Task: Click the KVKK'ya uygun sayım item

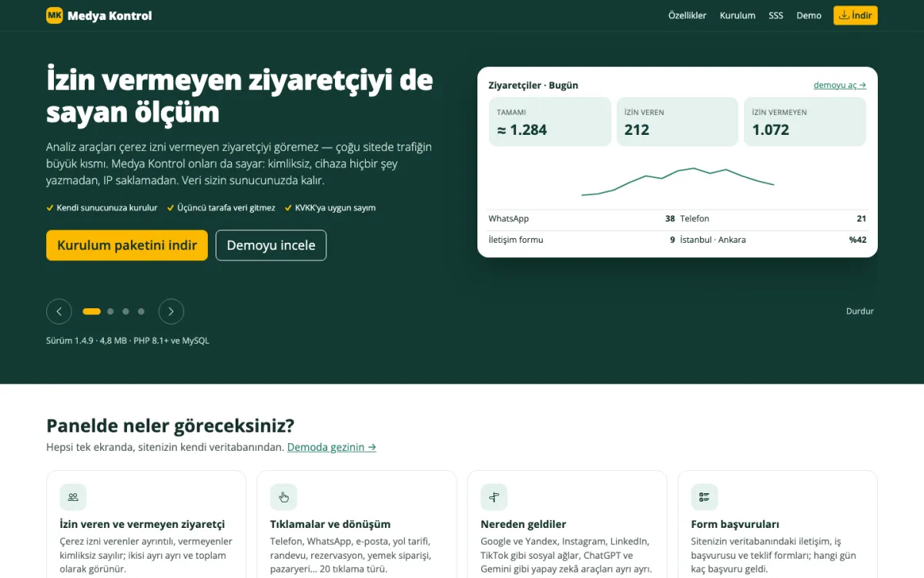Action: pyautogui.click(x=330, y=208)
